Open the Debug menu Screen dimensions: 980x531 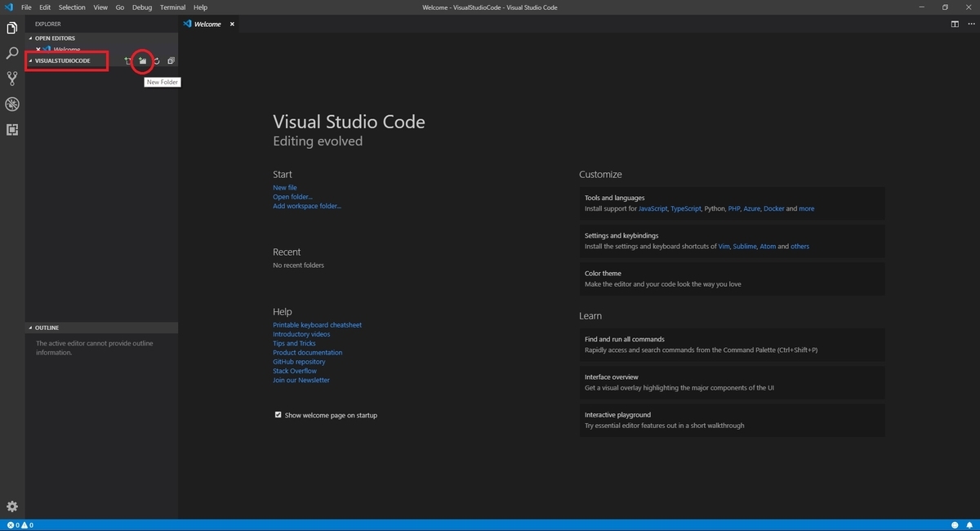coord(142,7)
